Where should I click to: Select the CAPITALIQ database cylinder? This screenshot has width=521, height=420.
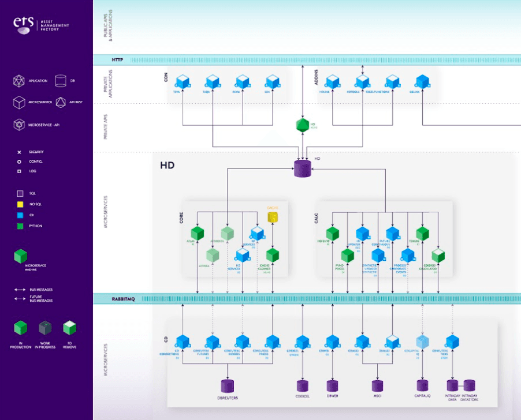[x=423, y=385]
